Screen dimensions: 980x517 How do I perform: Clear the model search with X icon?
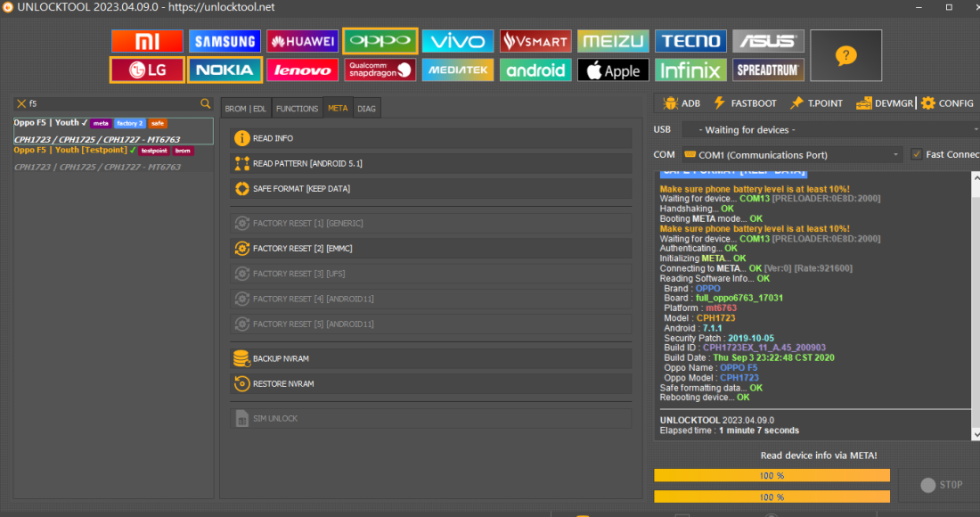21,103
